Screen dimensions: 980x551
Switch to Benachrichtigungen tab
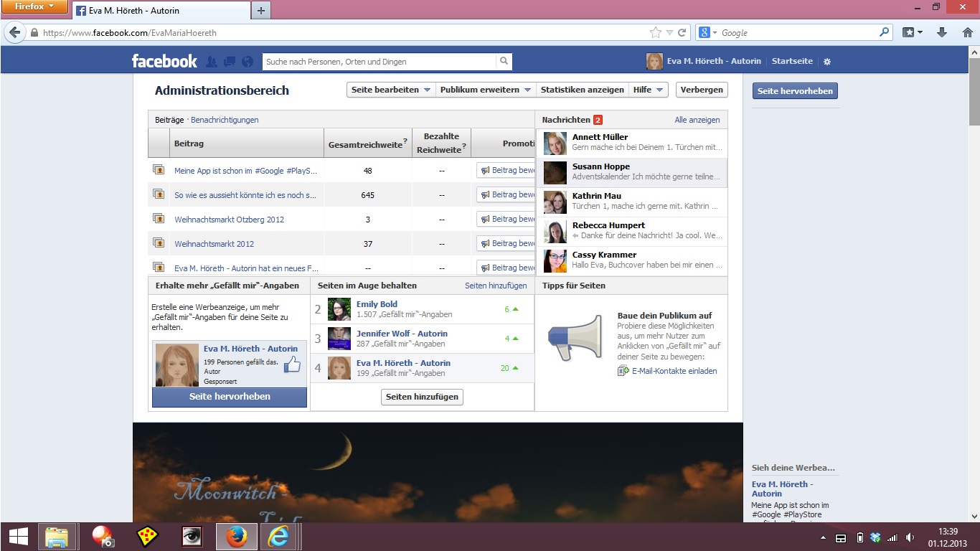[x=225, y=120]
